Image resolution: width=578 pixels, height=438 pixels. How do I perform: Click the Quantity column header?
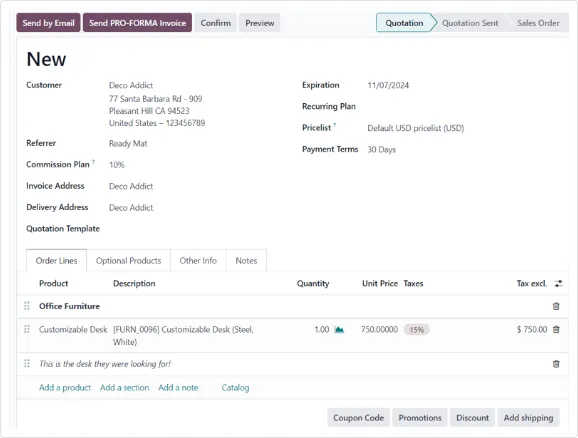(x=313, y=284)
